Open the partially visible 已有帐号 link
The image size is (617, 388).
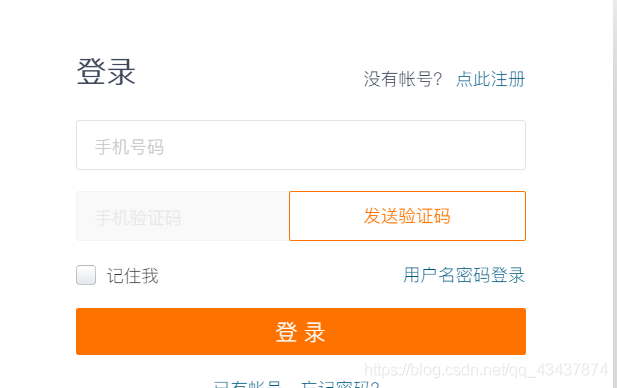tap(248, 384)
